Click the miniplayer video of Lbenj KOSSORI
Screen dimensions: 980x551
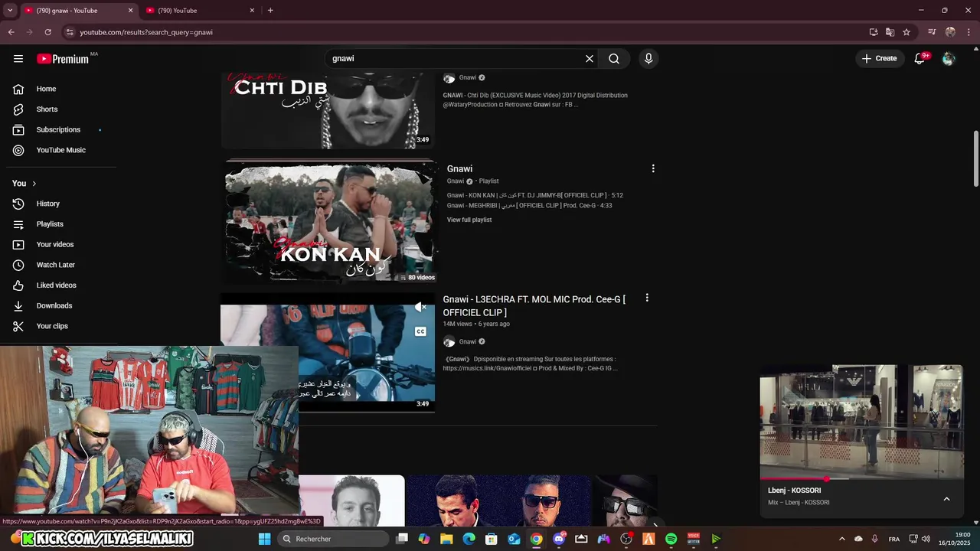[x=861, y=421]
